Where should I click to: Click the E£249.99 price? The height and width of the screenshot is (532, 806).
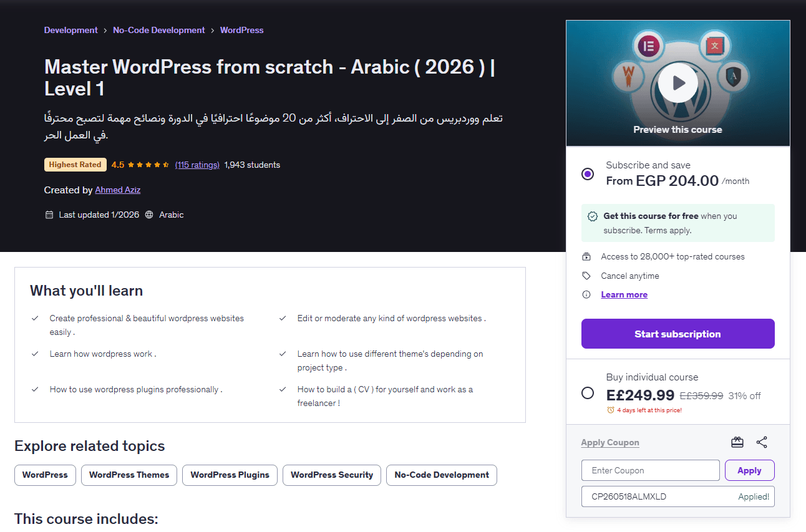point(640,395)
